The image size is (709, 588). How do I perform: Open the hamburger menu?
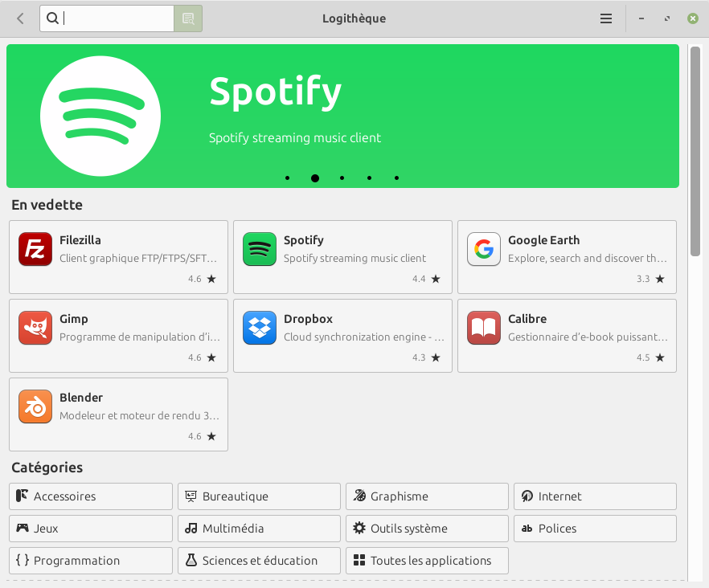pos(606,18)
